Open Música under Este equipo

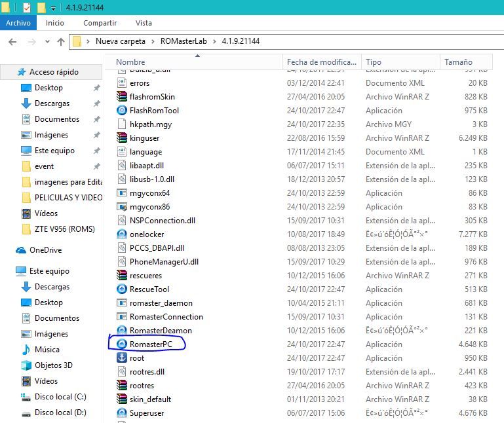click(x=47, y=350)
